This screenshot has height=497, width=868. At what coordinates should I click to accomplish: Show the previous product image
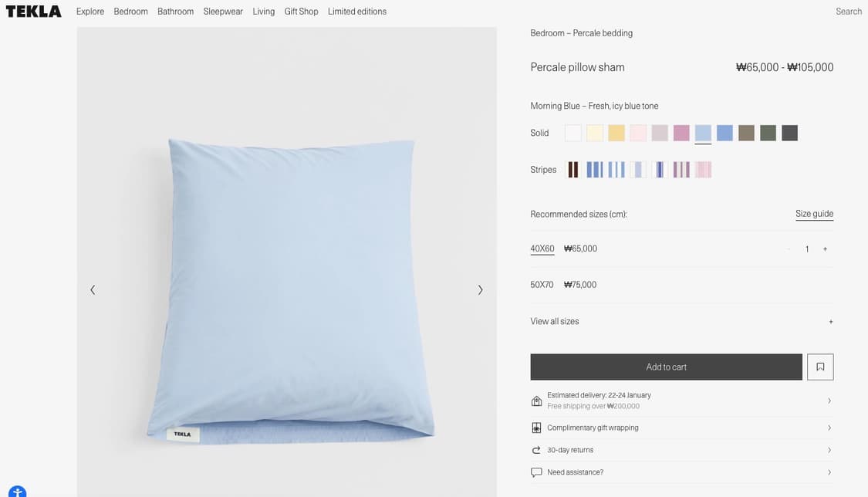point(93,290)
